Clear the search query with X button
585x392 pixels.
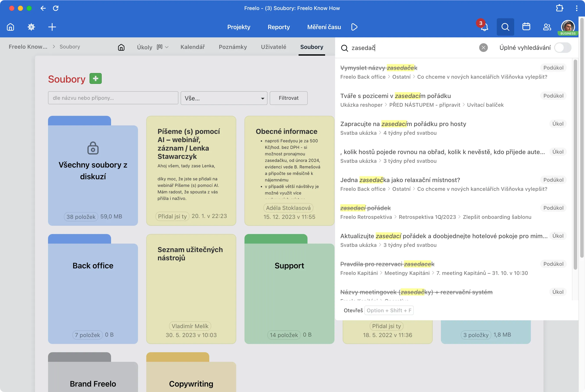click(484, 48)
